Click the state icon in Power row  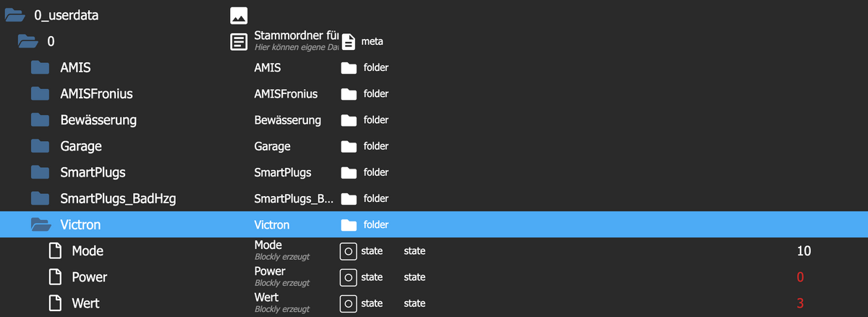(349, 277)
